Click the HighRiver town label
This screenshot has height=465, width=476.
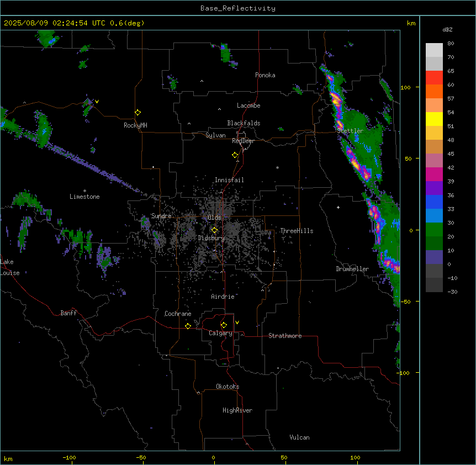coord(237,410)
